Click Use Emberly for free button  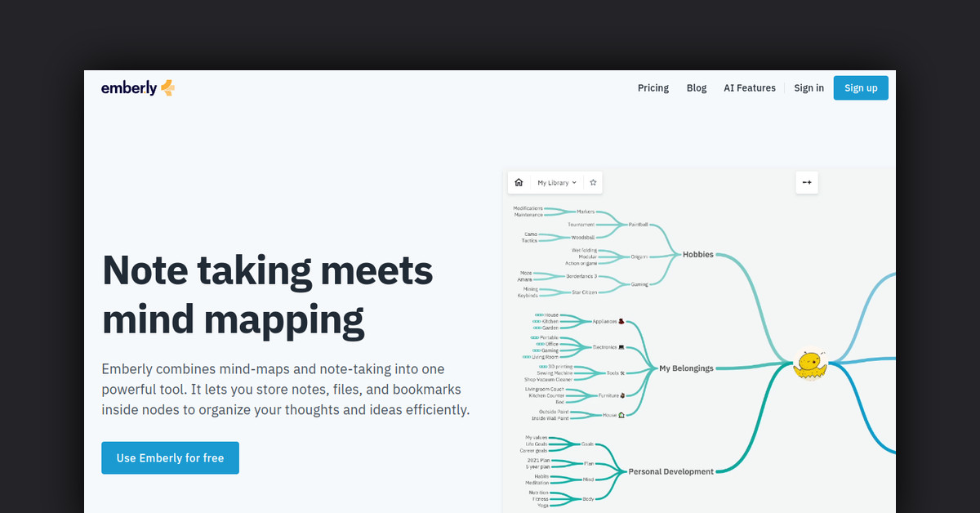click(170, 458)
